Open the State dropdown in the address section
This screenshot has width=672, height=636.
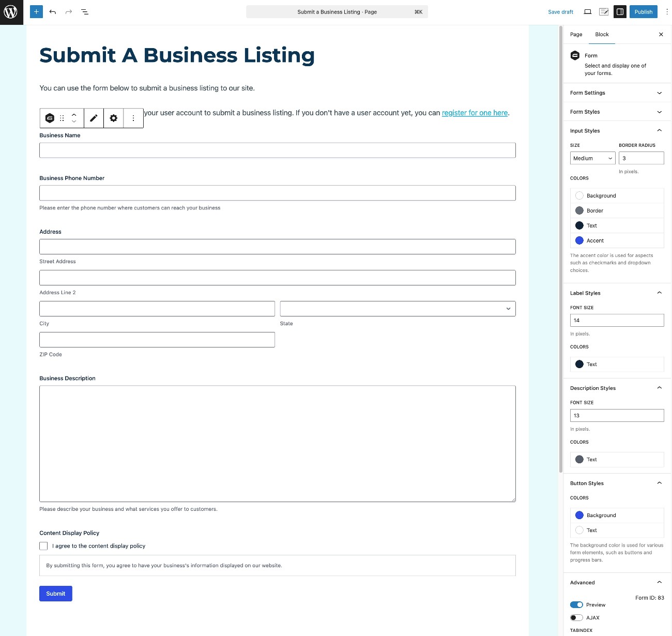tap(398, 308)
